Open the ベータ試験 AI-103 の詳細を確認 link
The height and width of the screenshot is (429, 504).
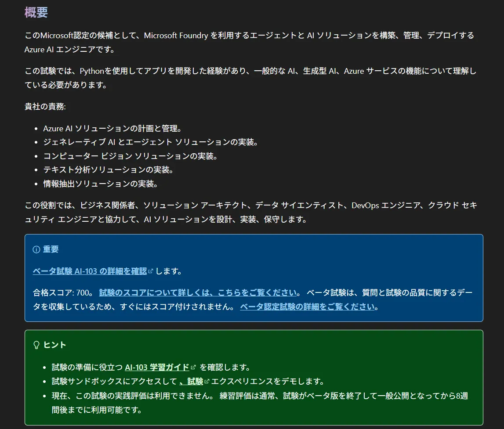[x=90, y=271]
